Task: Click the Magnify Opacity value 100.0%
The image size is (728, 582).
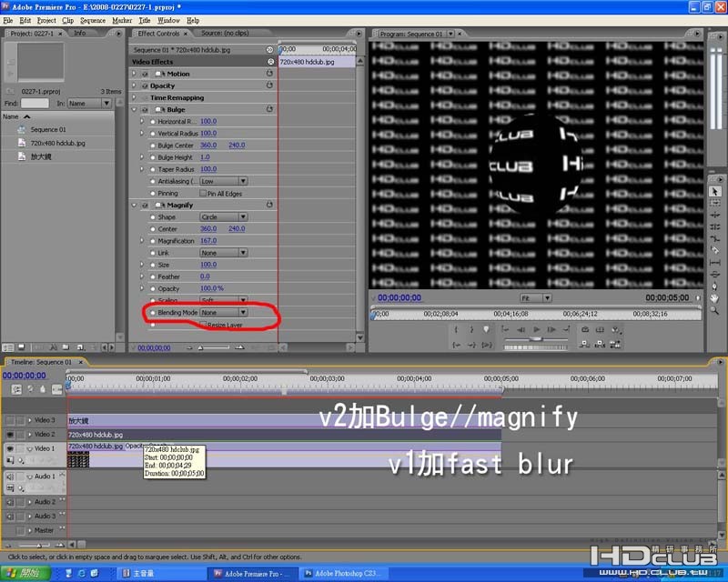Action: [x=212, y=288]
